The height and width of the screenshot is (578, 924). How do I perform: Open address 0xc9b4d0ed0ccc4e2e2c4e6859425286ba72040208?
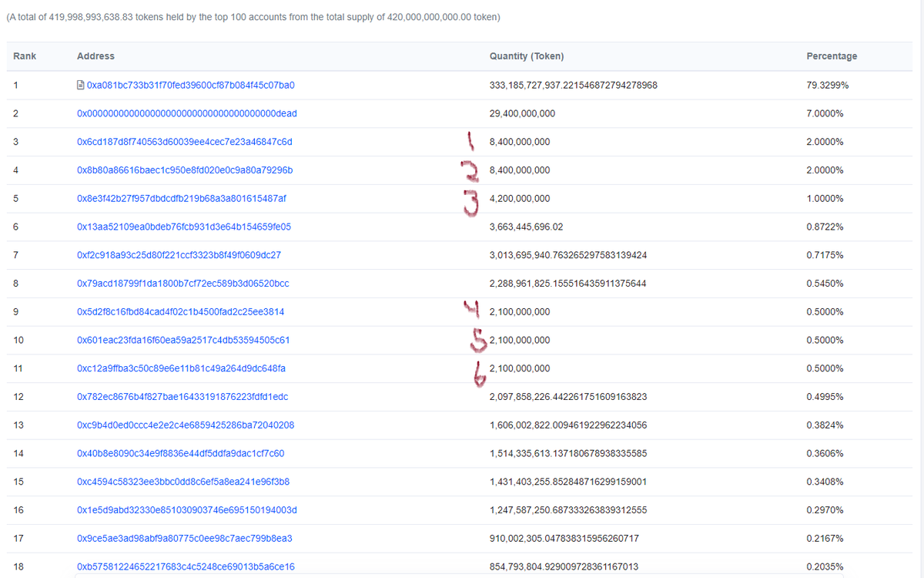coord(186,425)
